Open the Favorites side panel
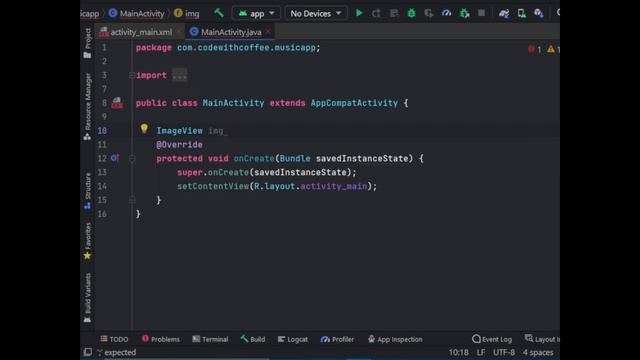Viewport: 640px width, 360px height. pos(87,241)
